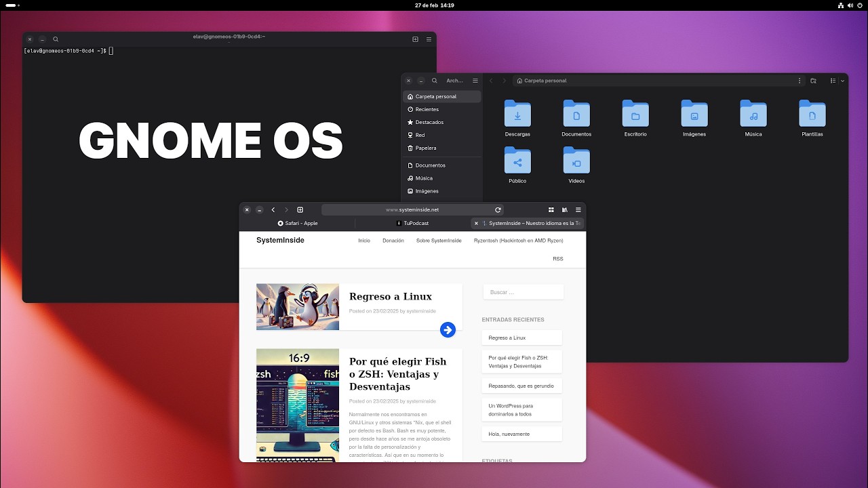The height and width of the screenshot is (488, 868).
Task: Open Por qué elegir Fish o ZSH article
Action: tap(398, 374)
